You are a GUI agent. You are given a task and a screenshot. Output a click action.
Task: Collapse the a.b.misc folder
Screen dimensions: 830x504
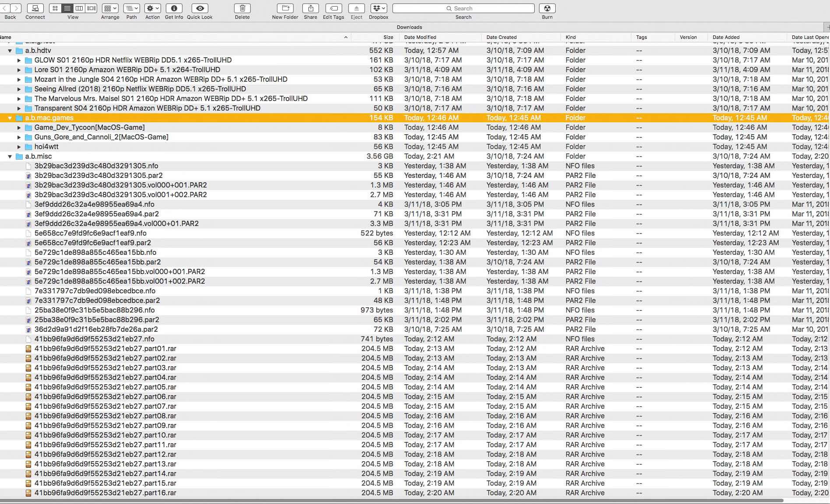(10, 156)
